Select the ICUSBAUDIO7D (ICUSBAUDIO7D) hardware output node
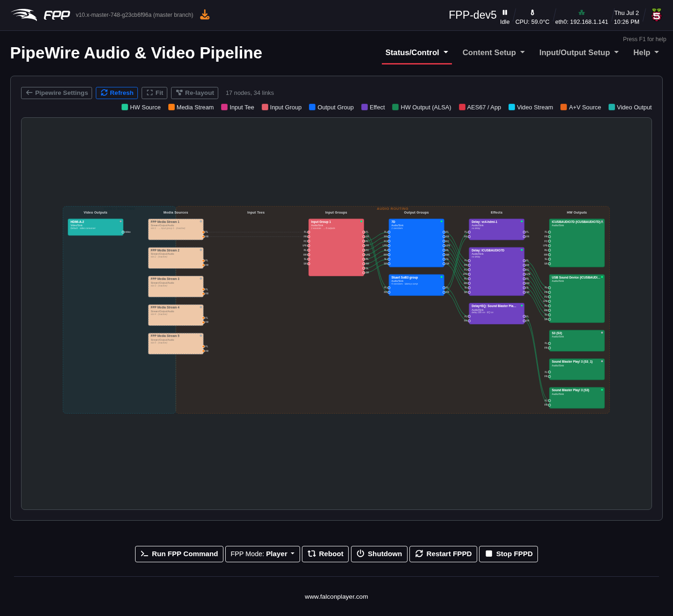 click(x=577, y=243)
